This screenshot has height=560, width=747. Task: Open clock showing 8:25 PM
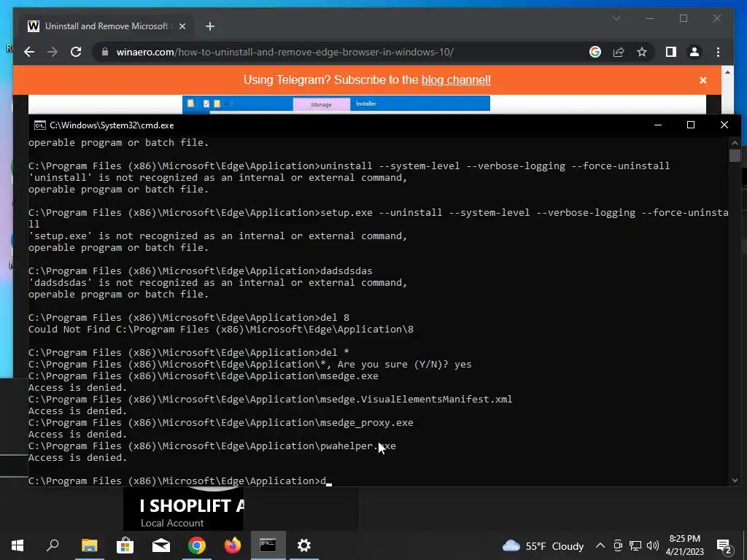coord(684,545)
